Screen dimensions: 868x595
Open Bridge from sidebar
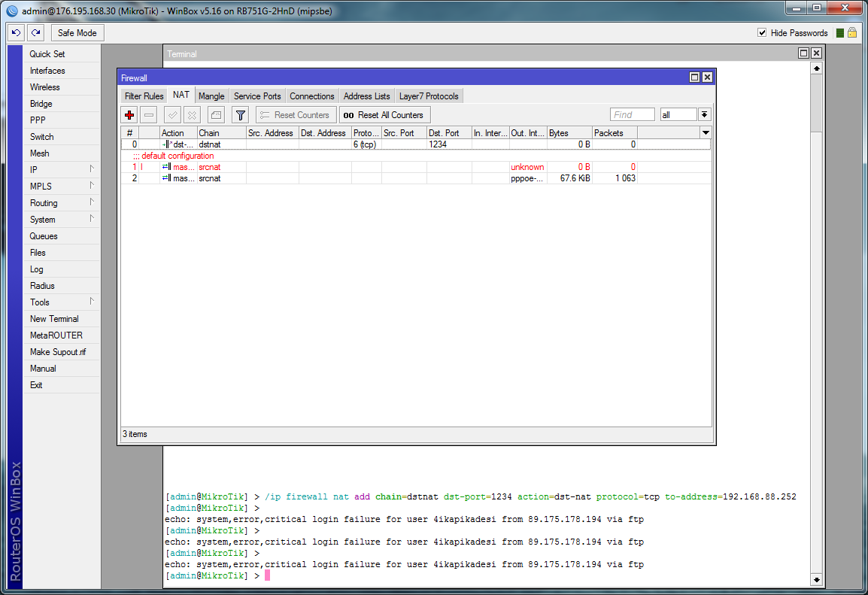click(x=62, y=104)
